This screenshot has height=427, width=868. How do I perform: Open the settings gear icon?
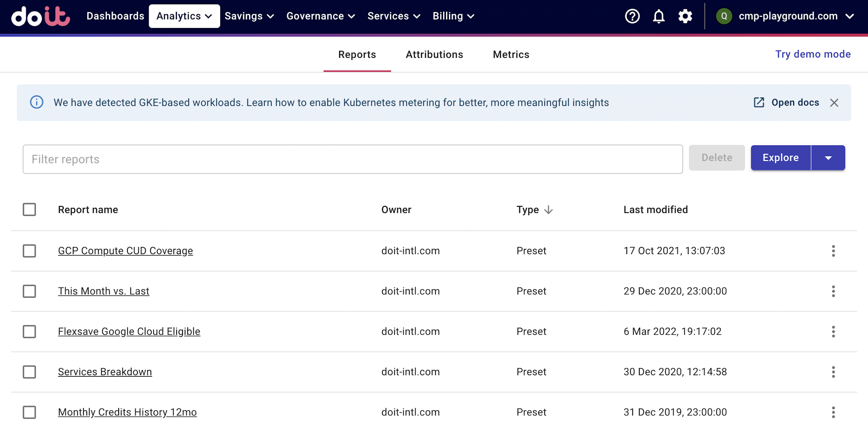pos(685,16)
